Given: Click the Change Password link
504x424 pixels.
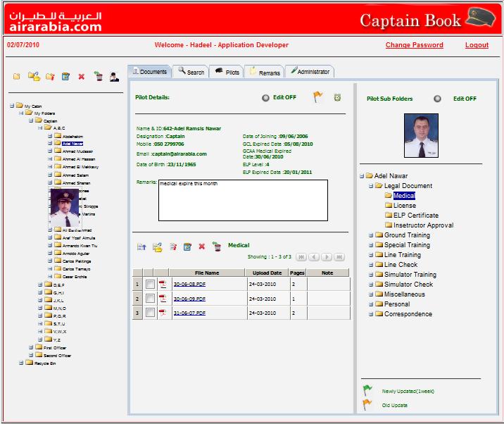Looking at the screenshot, I should pos(414,45).
